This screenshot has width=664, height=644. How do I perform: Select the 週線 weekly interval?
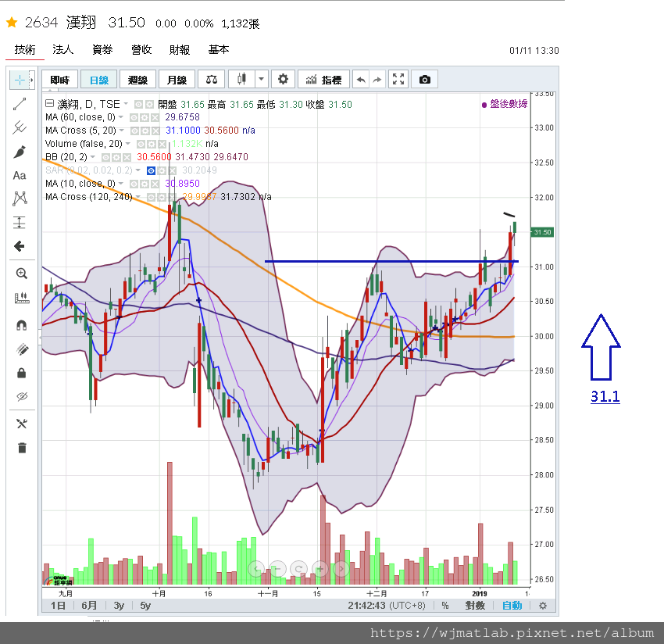click(137, 80)
